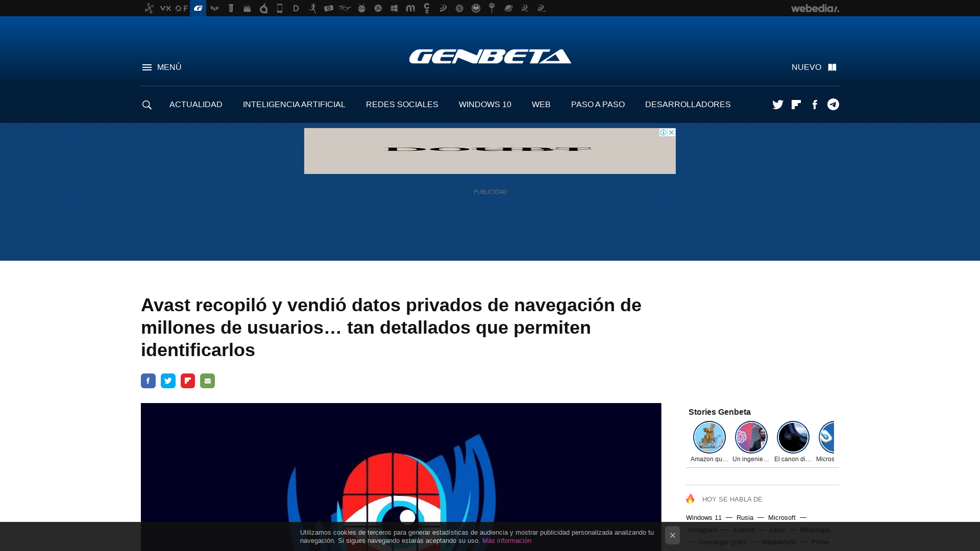Screen dimensions: 980x551
Task: Go to WINDOWS 10 section
Action: click(x=485, y=105)
